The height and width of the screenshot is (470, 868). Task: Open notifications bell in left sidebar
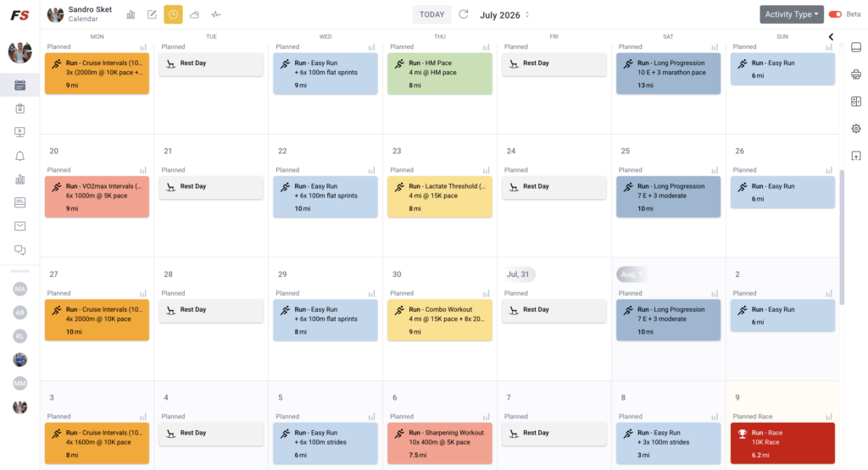[20, 156]
